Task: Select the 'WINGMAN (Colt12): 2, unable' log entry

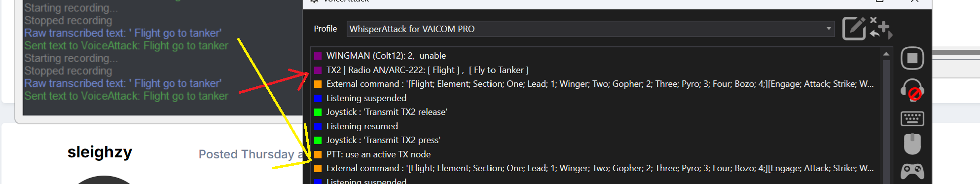Action: click(x=386, y=56)
